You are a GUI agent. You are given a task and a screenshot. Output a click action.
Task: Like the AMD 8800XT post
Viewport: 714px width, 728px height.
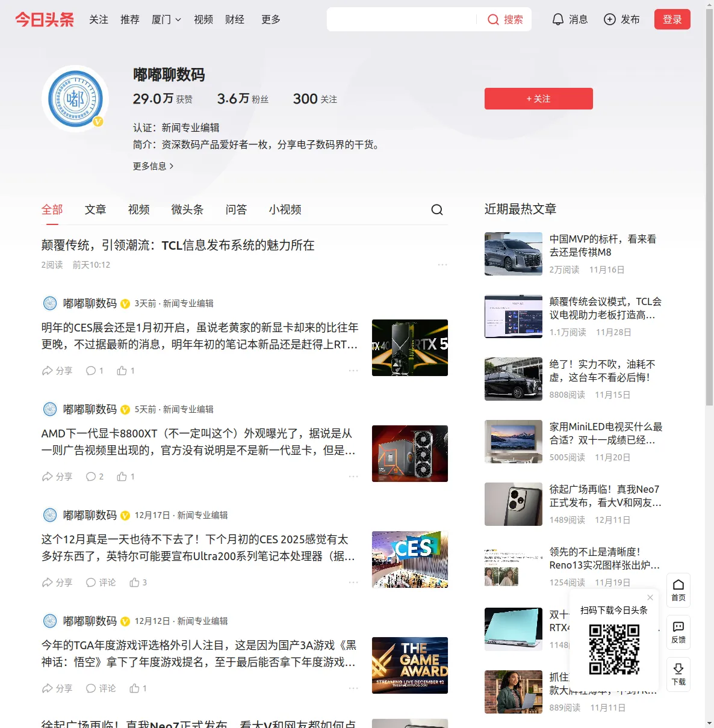tap(126, 477)
